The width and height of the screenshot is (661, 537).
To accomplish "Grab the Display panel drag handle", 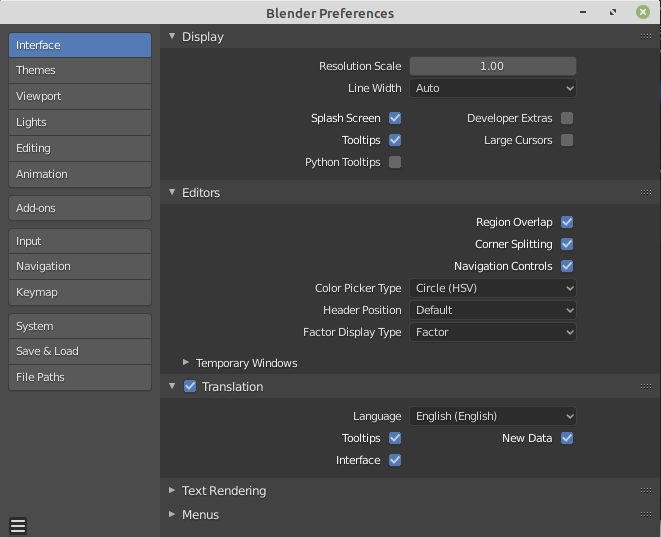I will [646, 37].
